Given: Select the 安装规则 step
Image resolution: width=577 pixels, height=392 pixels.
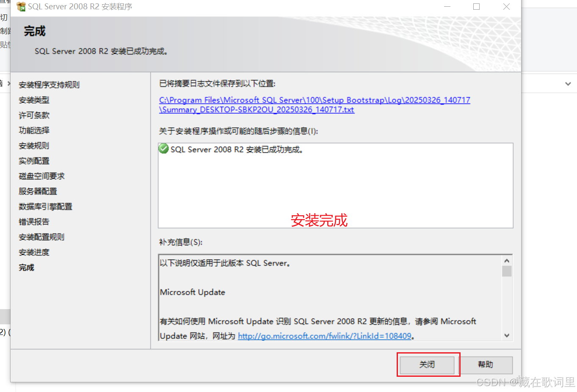Looking at the screenshot, I should [x=34, y=145].
